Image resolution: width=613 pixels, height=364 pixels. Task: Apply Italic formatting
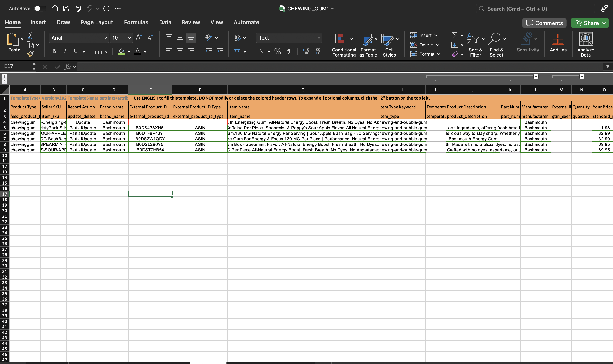[65, 51]
